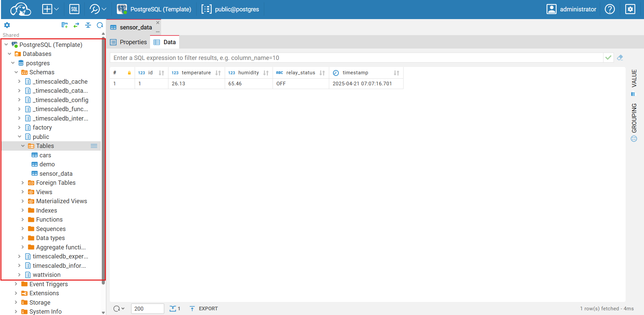Viewport: 644px width, 315px height.
Task: Click the read-only lock column icon
Action: (x=129, y=73)
